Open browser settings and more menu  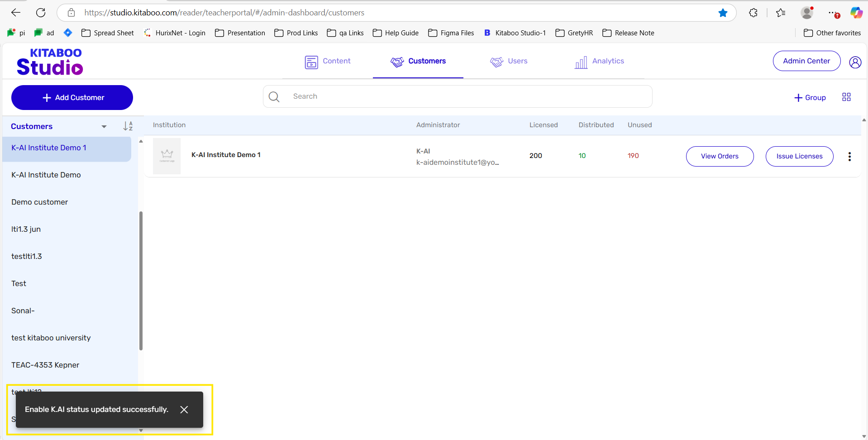833,13
